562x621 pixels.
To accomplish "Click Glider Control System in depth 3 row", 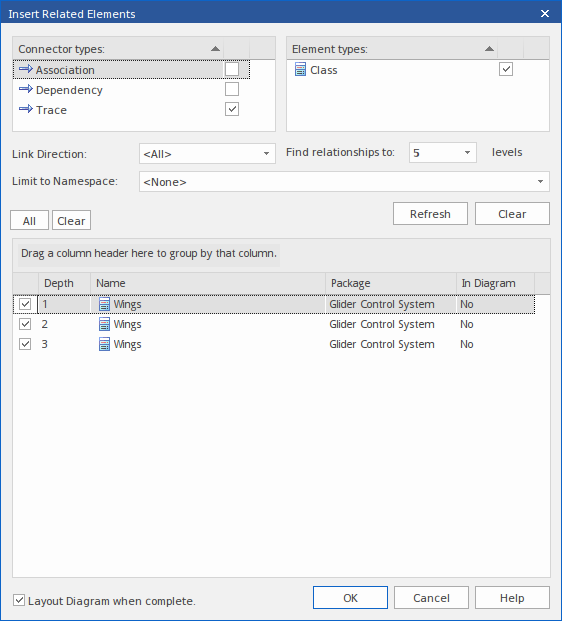I will click(382, 344).
